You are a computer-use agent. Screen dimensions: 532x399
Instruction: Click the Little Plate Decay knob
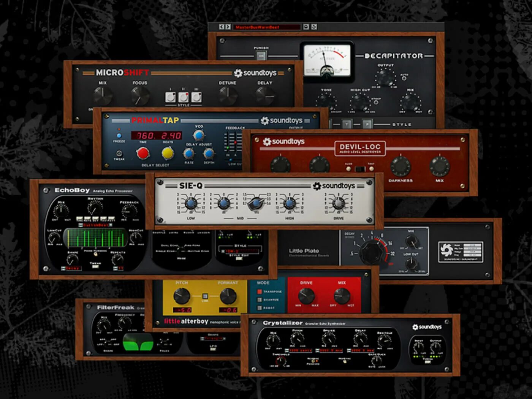[372, 252]
